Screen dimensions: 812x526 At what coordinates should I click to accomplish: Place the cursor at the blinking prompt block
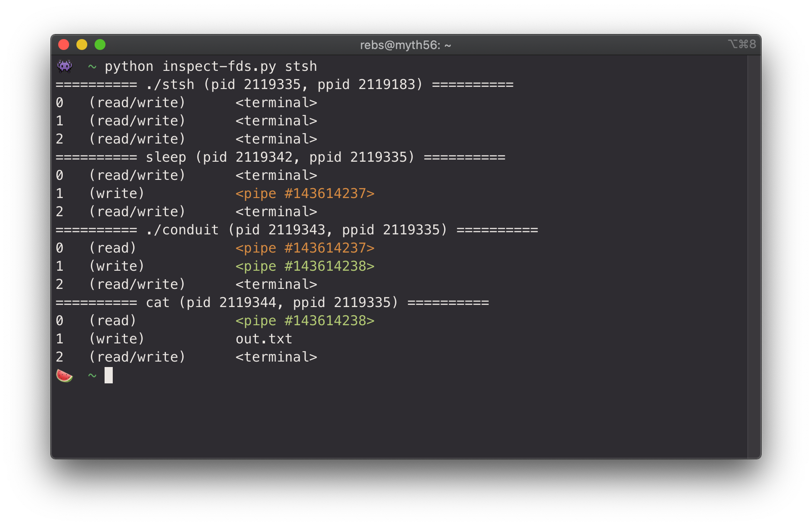coord(109,375)
